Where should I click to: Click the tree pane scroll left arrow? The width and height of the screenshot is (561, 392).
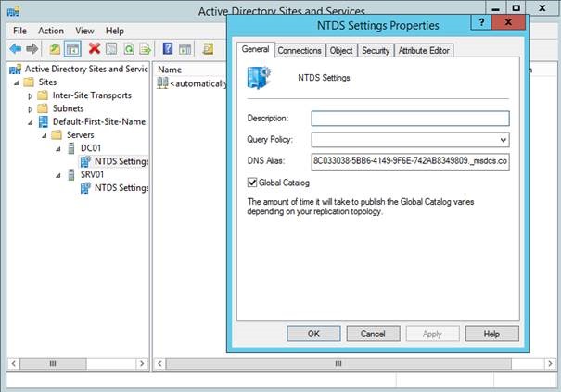click(13, 364)
